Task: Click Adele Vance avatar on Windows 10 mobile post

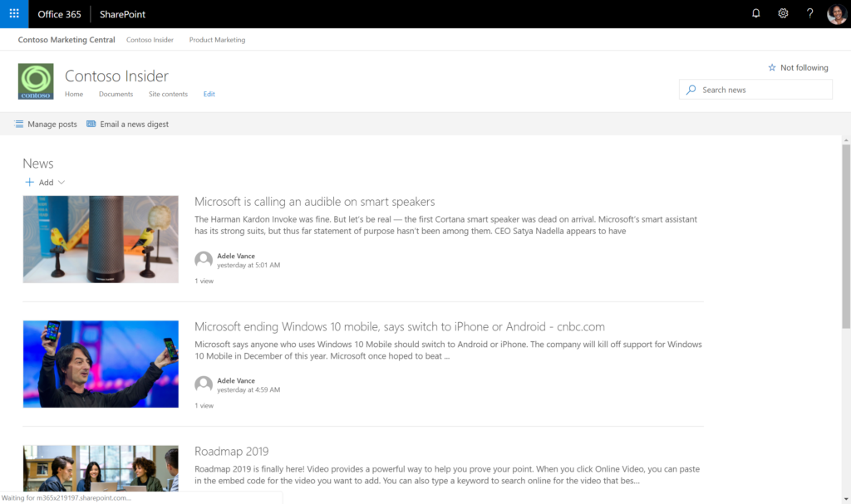Action: click(x=204, y=384)
